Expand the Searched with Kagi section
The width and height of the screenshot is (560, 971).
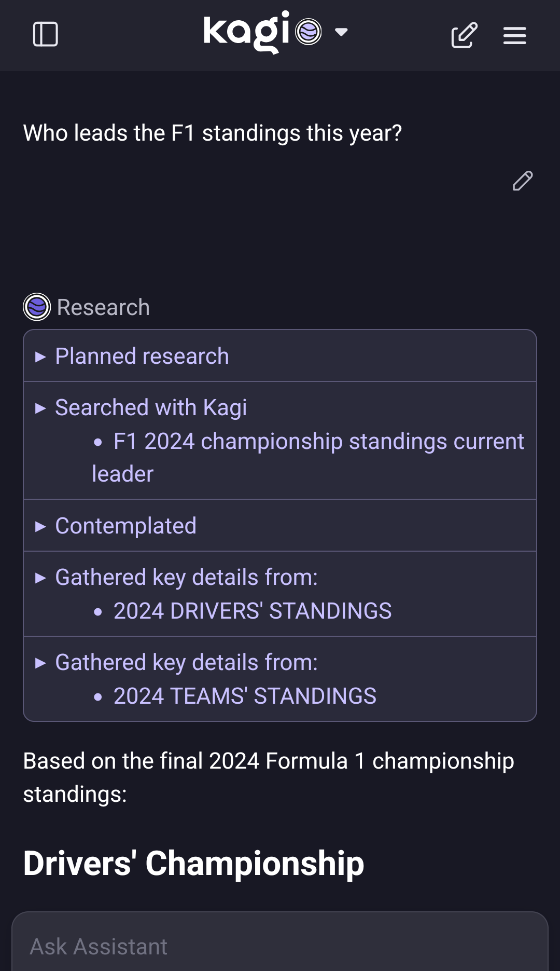(x=150, y=407)
